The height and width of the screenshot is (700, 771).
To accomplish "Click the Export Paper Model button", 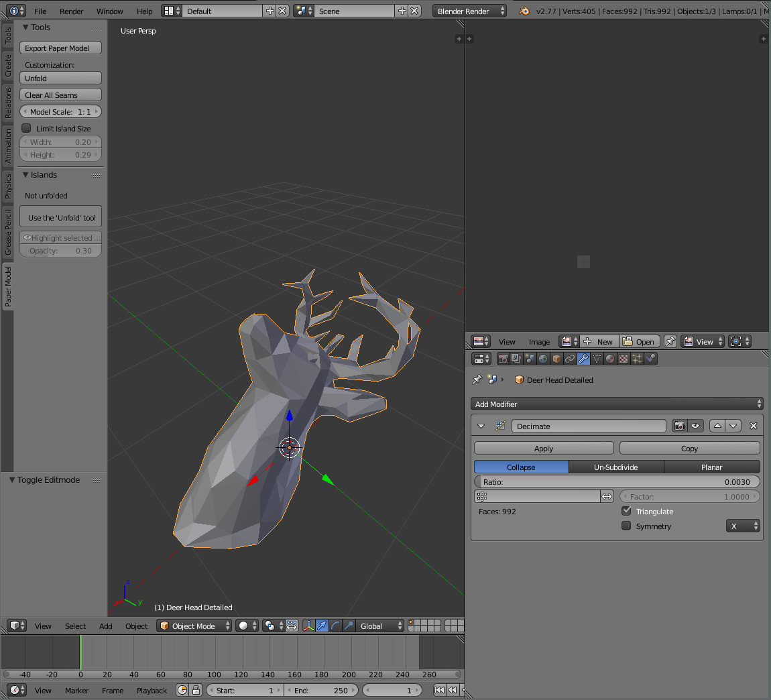I will click(x=60, y=48).
